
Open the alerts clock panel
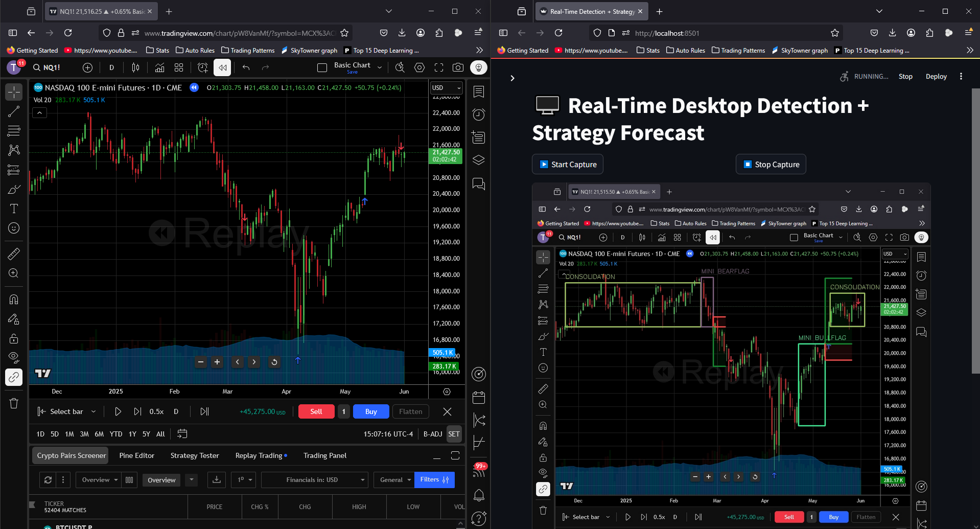[x=479, y=114]
